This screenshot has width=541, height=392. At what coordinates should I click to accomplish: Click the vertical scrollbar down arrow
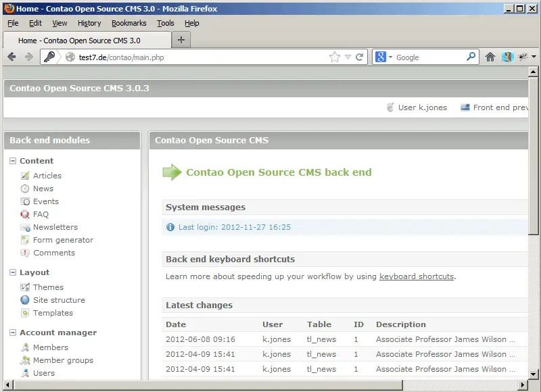point(534,374)
